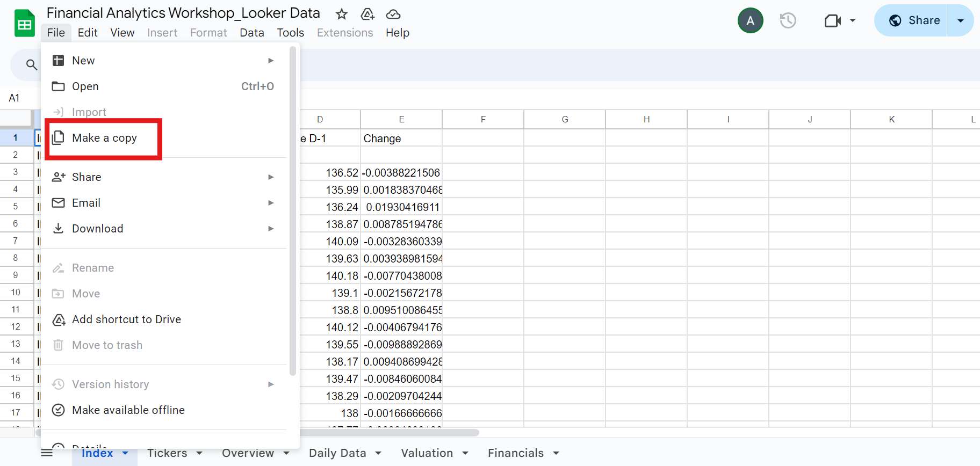Screen dimensions: 980x466
Task: Select column G header
Action: click(565, 119)
